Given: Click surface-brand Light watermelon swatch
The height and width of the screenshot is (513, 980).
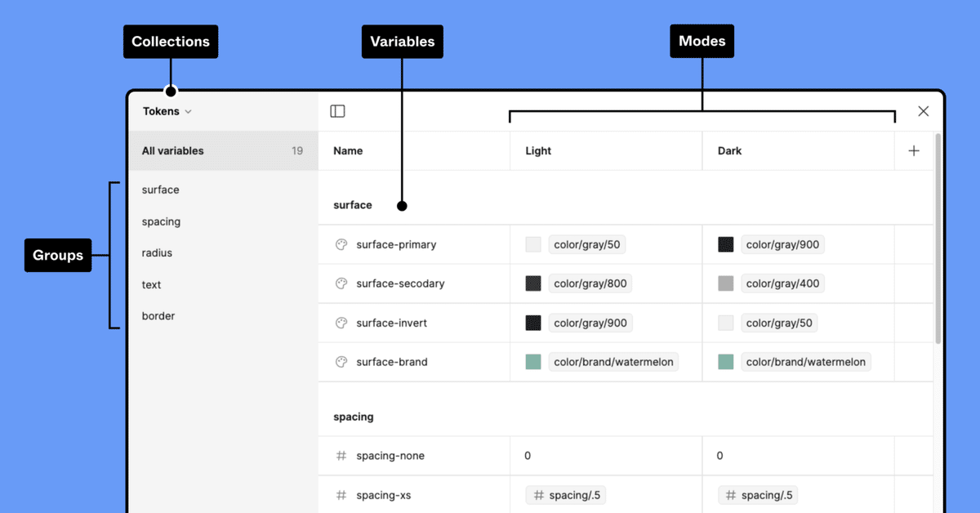Looking at the screenshot, I should [x=533, y=362].
